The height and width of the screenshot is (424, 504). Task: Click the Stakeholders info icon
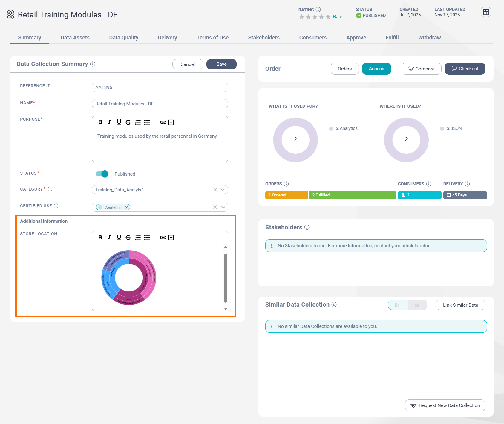(307, 227)
